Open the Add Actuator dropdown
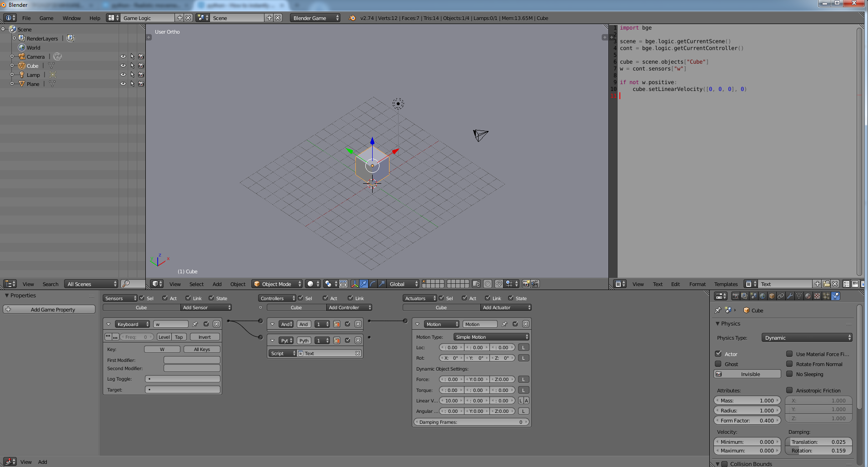 [x=506, y=307]
